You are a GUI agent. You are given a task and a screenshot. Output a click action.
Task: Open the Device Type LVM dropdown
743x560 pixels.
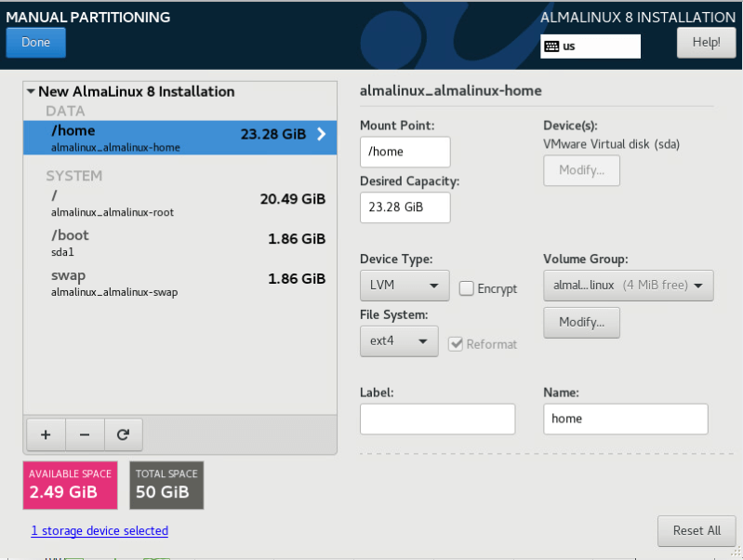405,286
